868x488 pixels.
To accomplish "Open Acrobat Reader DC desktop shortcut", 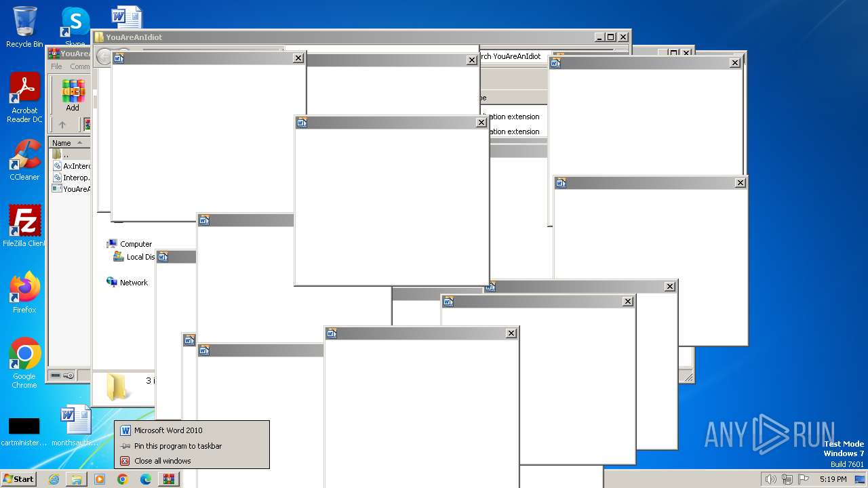I will click(24, 98).
